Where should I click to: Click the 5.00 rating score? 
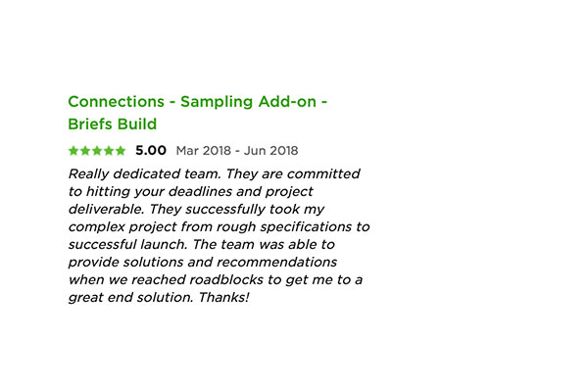tap(151, 151)
